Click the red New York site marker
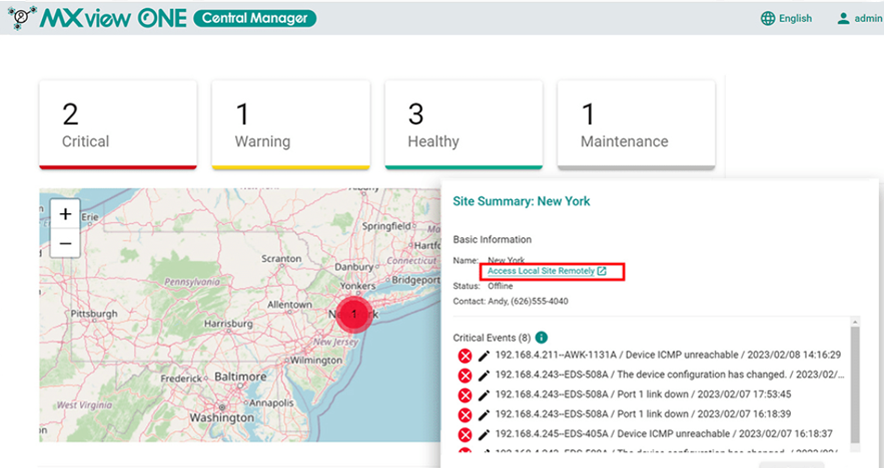Image resolution: width=884 pixels, height=468 pixels. (354, 314)
